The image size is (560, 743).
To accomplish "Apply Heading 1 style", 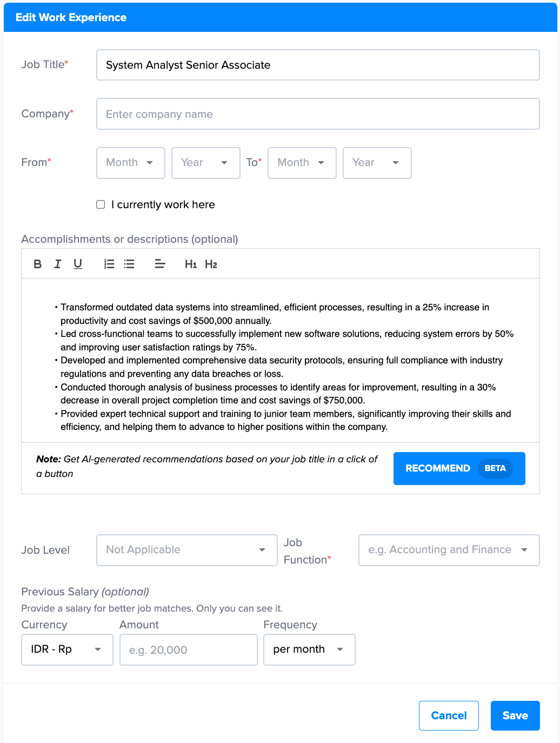I will [x=190, y=264].
